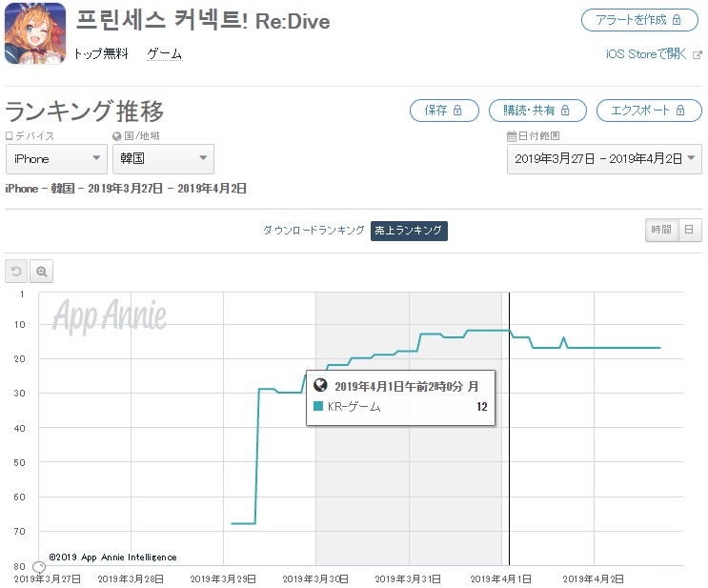
Task: Click the tooltip rank value 12
Action: pos(482,407)
